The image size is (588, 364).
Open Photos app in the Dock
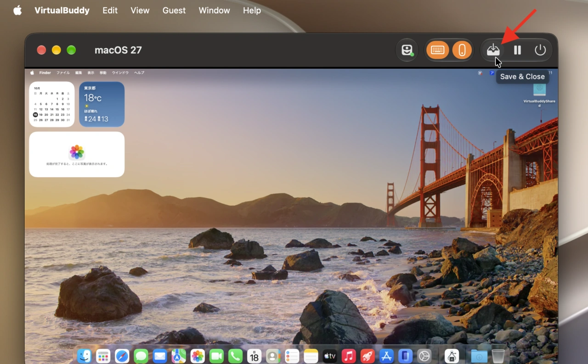tap(198, 356)
